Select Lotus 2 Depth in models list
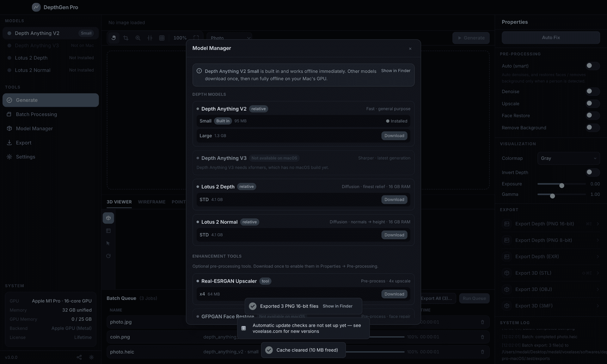607x364 pixels. pos(51,58)
